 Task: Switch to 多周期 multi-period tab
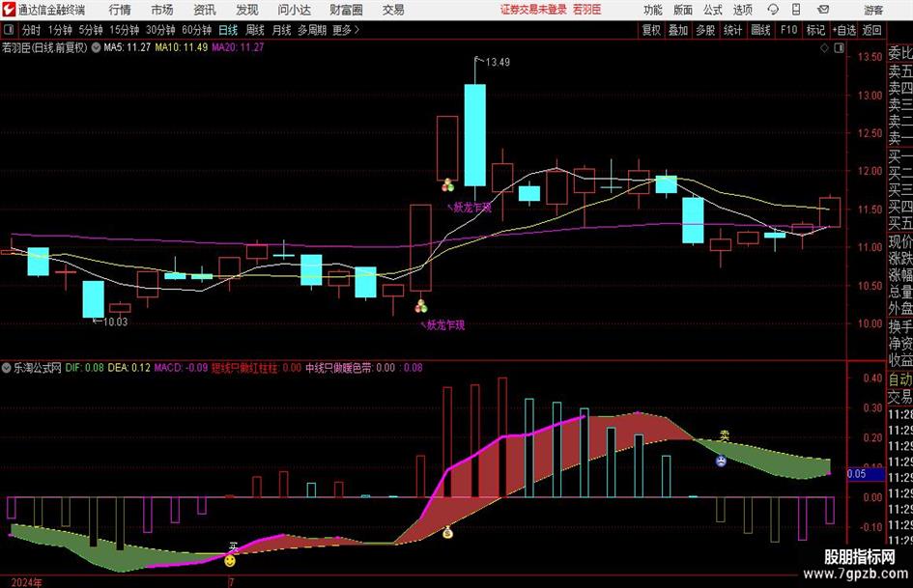pyautogui.click(x=312, y=30)
